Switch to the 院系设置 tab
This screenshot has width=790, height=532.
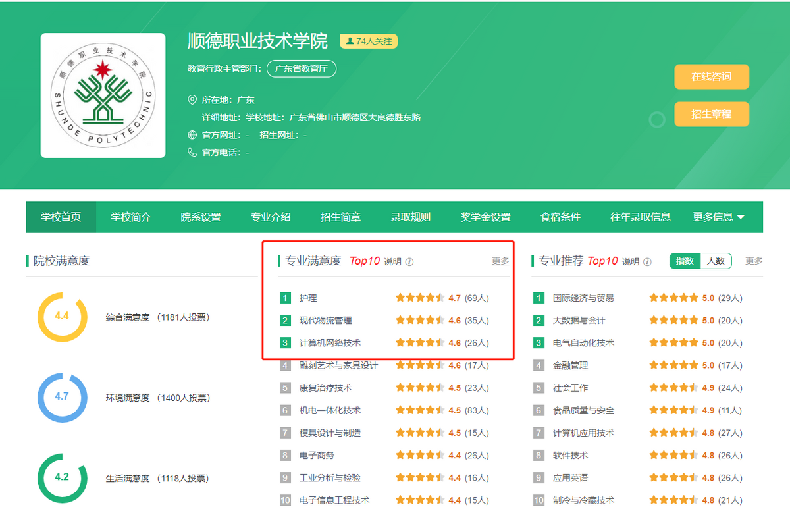(x=201, y=217)
